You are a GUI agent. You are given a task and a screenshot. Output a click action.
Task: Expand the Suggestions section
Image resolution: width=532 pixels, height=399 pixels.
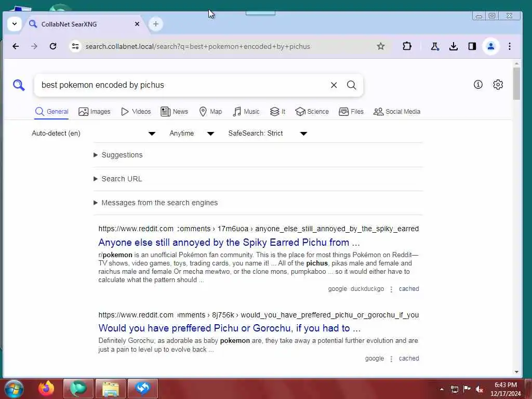(x=118, y=155)
